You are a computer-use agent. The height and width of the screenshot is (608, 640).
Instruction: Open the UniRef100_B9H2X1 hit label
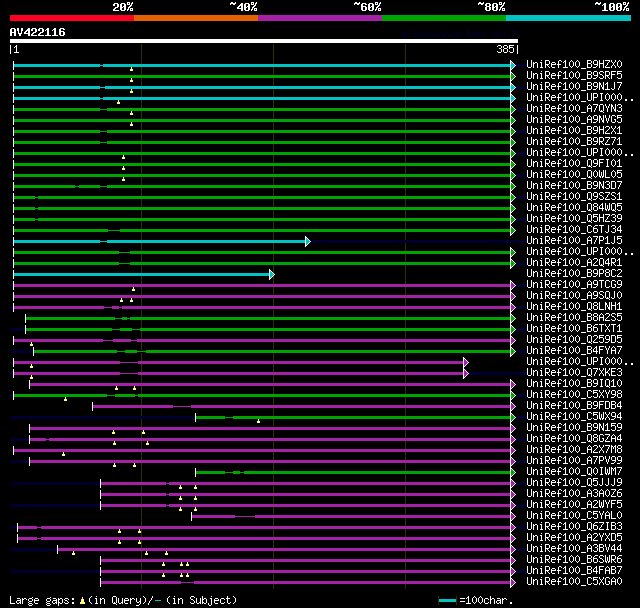tap(574, 131)
